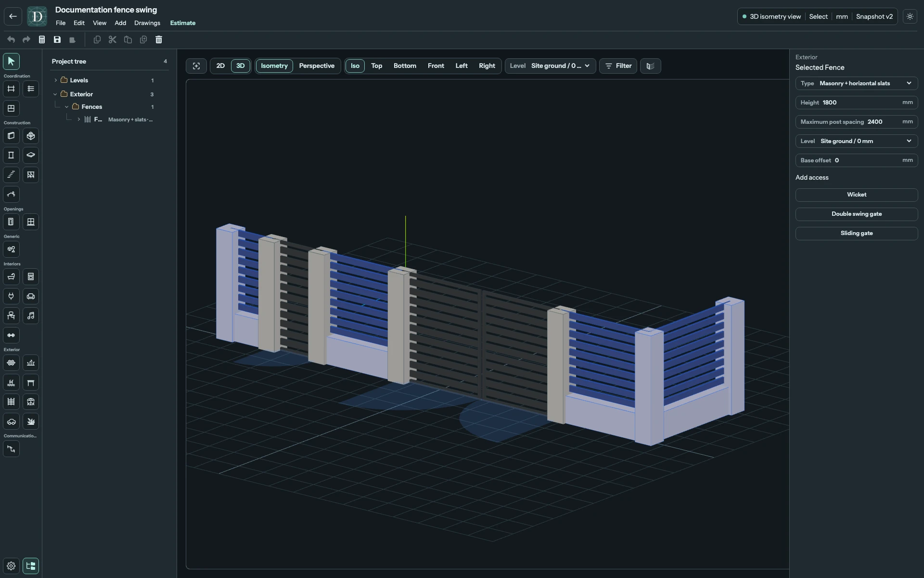Toggle the light/dark theme sun button

tap(910, 16)
